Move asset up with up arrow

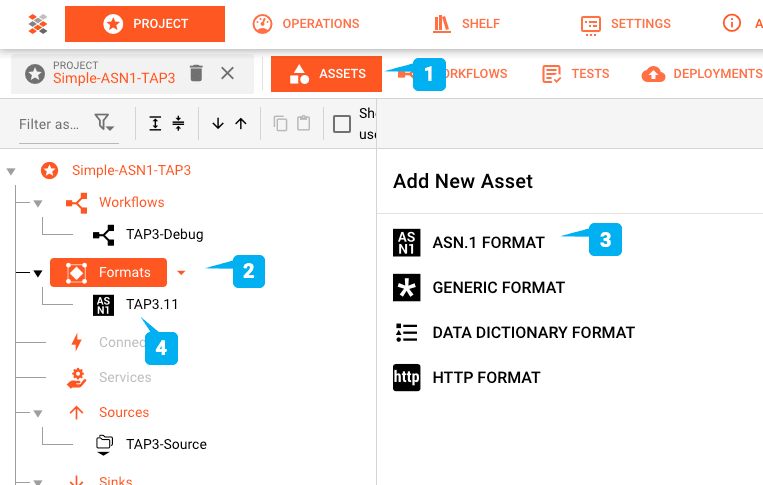(x=241, y=124)
